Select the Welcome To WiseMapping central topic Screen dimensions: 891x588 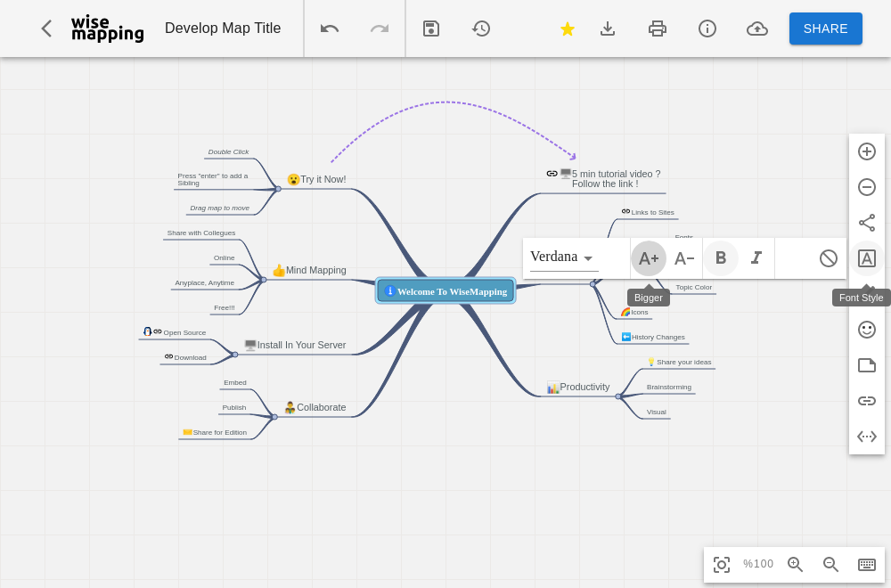[x=445, y=290]
